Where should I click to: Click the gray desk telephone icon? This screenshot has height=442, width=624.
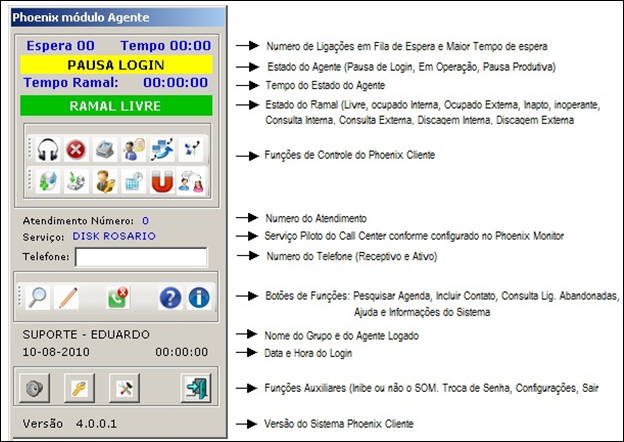point(105,150)
